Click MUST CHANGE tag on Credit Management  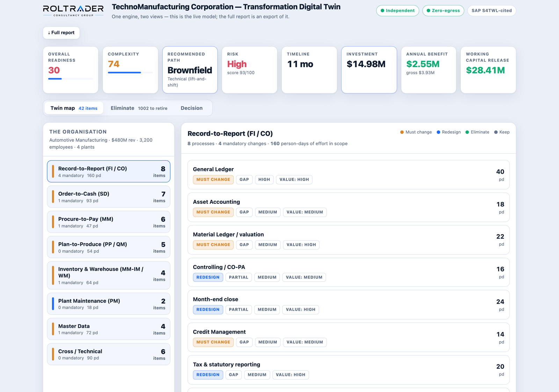click(x=213, y=342)
